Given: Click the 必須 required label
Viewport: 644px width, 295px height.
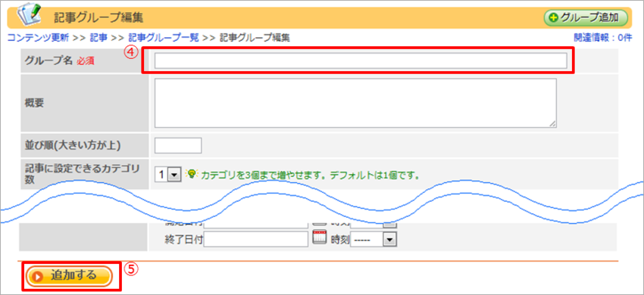Looking at the screenshot, I should coord(86,61).
